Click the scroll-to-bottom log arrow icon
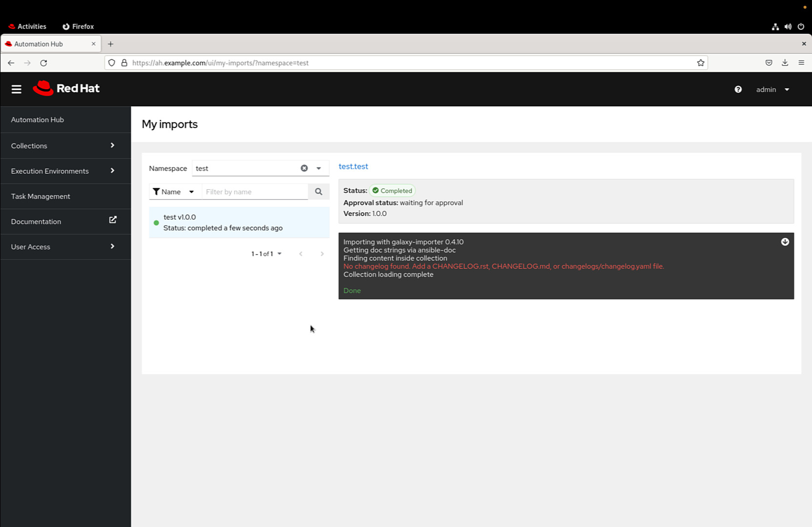Viewport: 812px width, 527px height. pyautogui.click(x=785, y=242)
